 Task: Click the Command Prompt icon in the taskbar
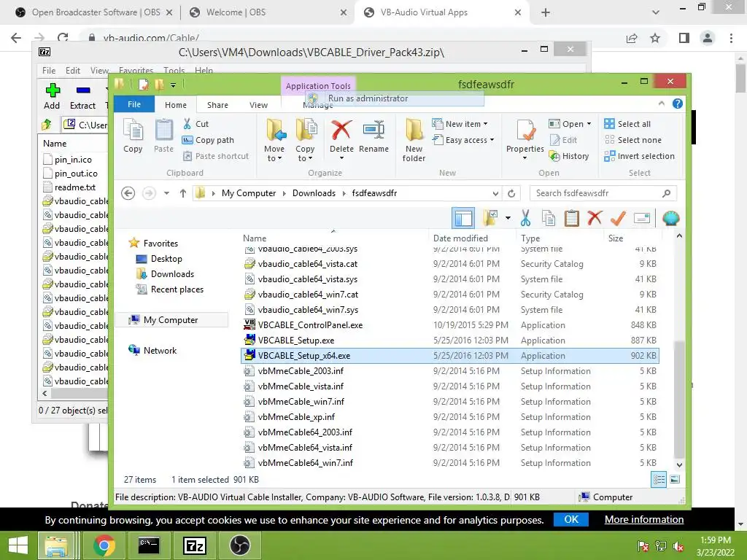coord(149,545)
